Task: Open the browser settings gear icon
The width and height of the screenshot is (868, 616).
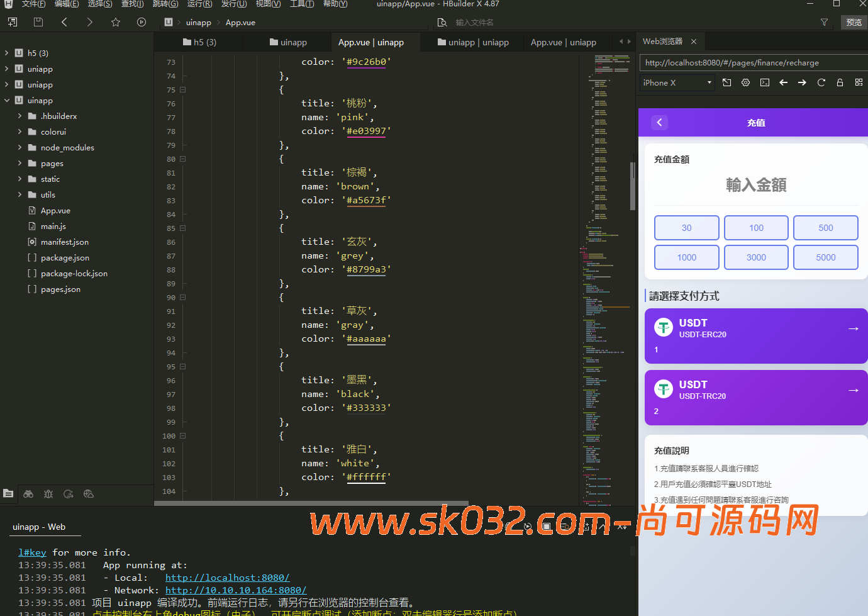Action: 745,82
